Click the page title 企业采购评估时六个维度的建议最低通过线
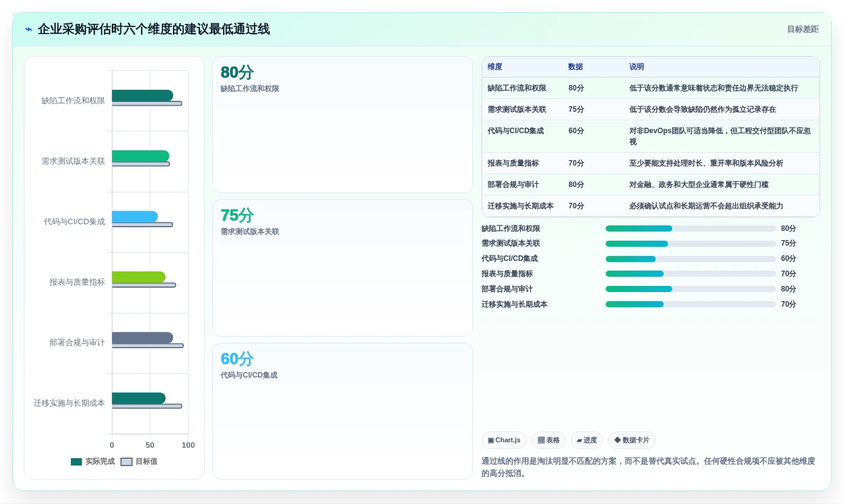This screenshot has width=844, height=504. [153, 29]
